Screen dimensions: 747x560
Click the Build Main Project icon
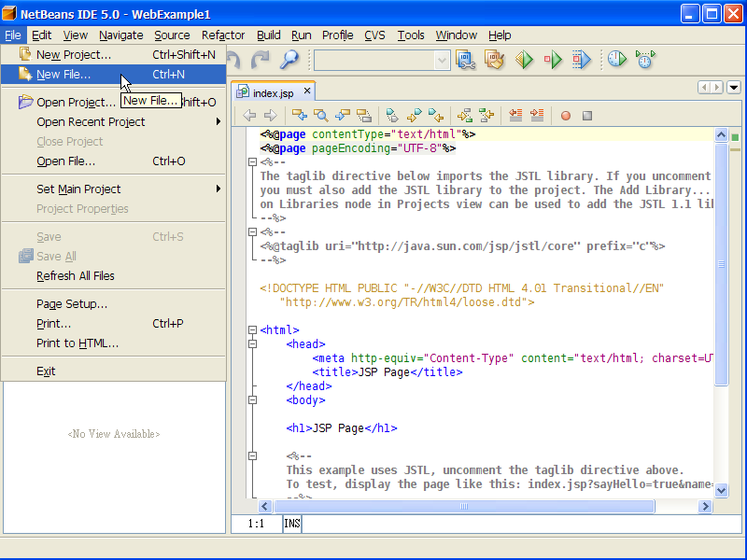point(465,60)
